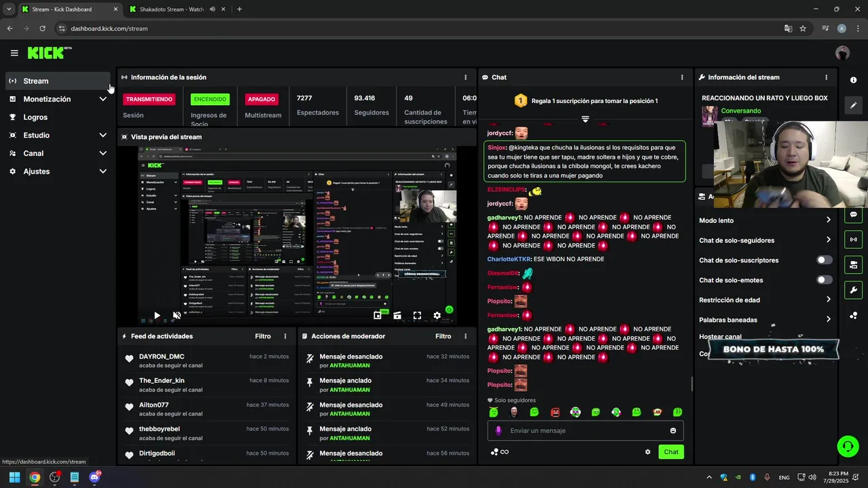Open Restricción de edad settings arrow
Image resolution: width=868 pixels, height=488 pixels.
[x=828, y=300]
